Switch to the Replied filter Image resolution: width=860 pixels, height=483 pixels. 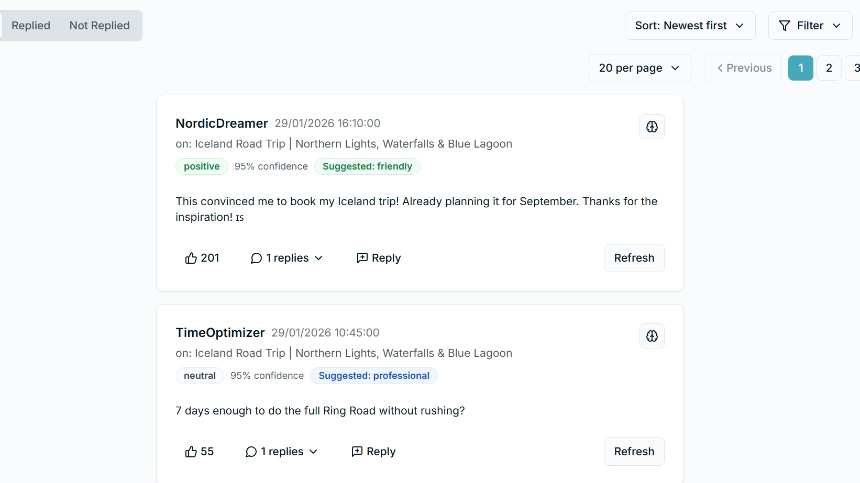31,26
